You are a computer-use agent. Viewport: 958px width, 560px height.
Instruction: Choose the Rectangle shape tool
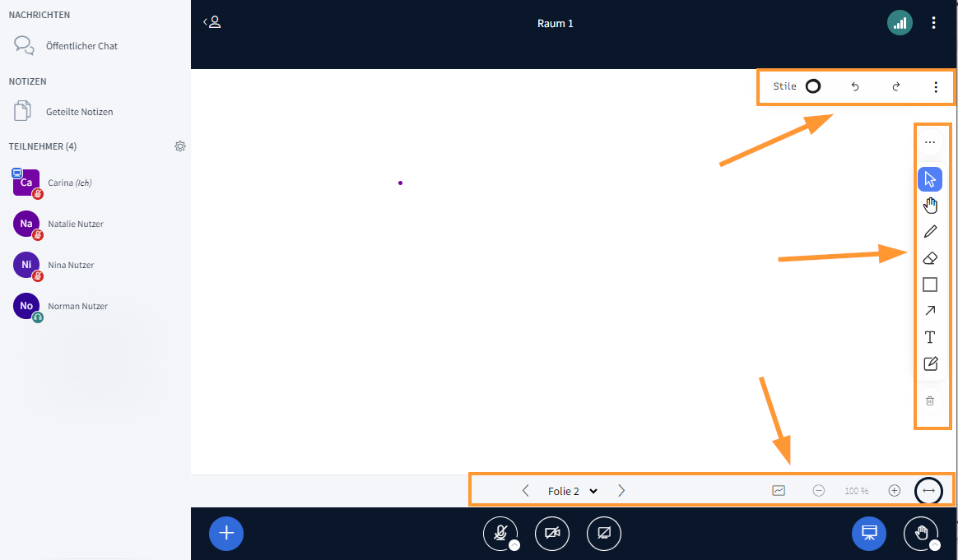click(930, 285)
